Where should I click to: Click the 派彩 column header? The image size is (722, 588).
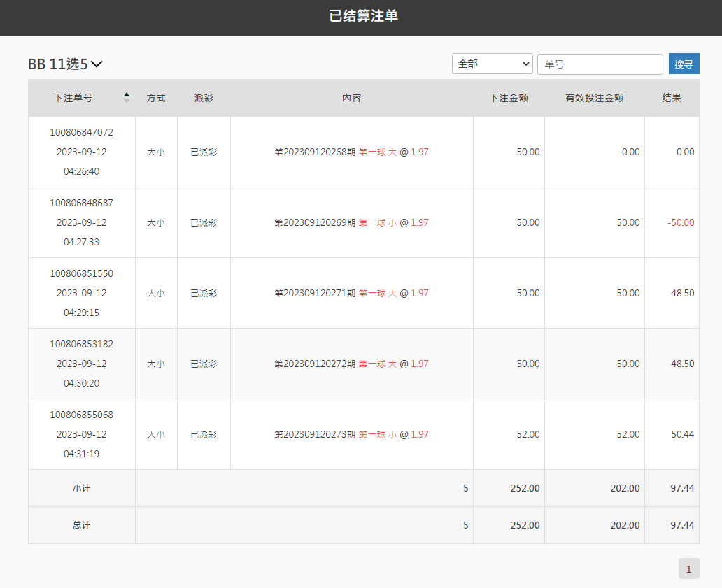[x=204, y=98]
